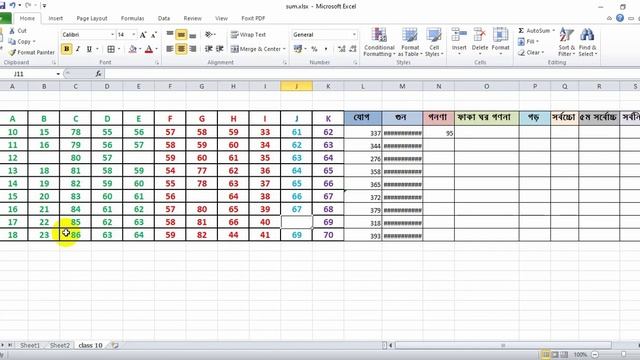Apply the fill color bucket
640x360 pixels.
pyautogui.click(x=133, y=49)
